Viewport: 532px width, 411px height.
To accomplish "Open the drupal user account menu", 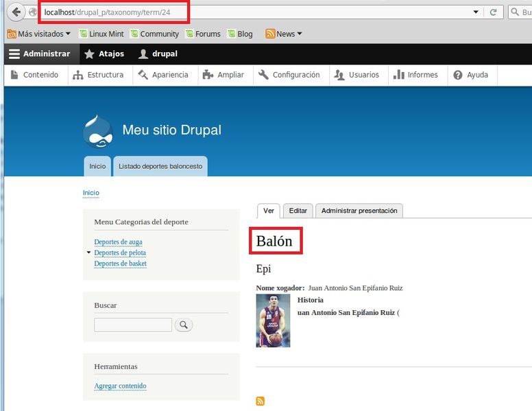I will (158, 54).
